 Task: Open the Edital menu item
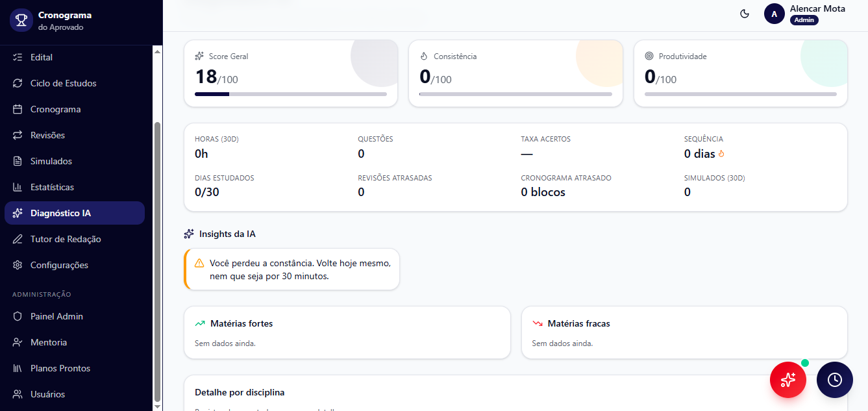coord(75,57)
